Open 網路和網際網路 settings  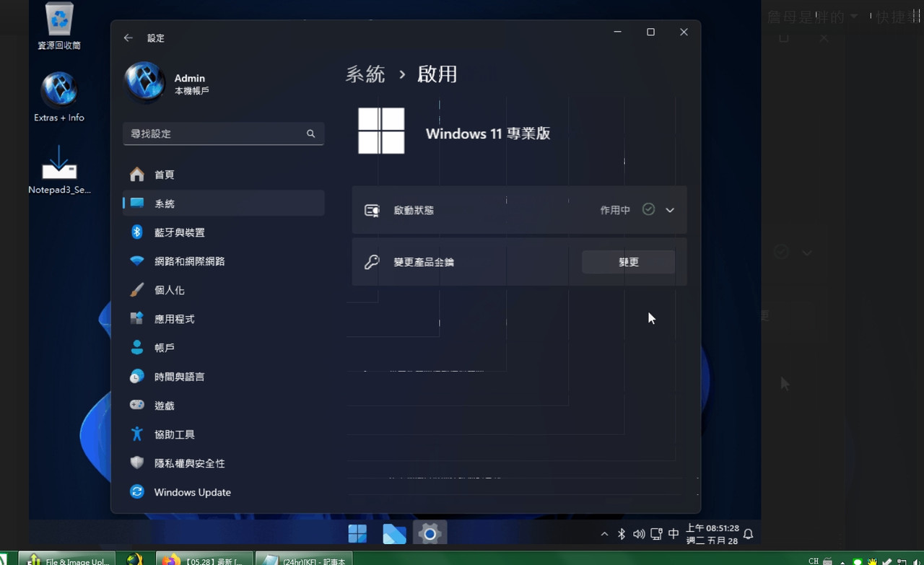tap(223, 261)
